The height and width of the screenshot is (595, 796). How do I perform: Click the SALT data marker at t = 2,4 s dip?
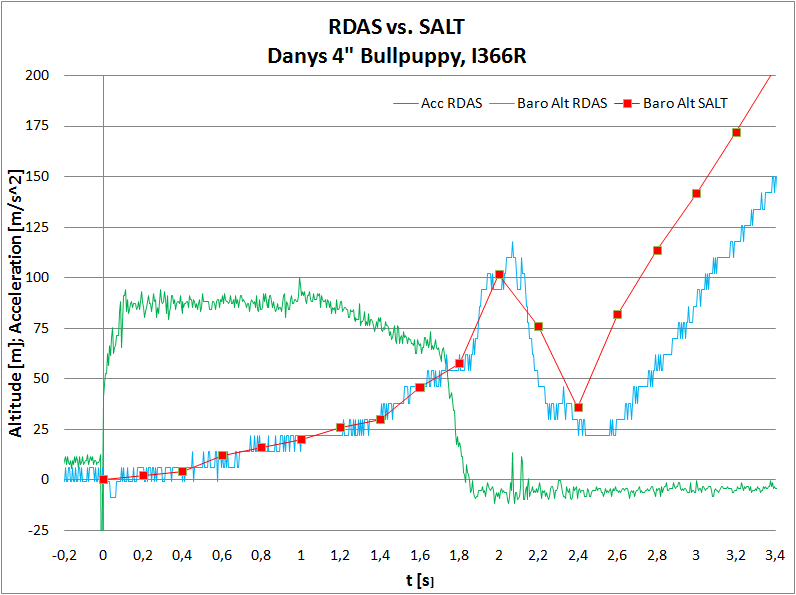[578, 407]
